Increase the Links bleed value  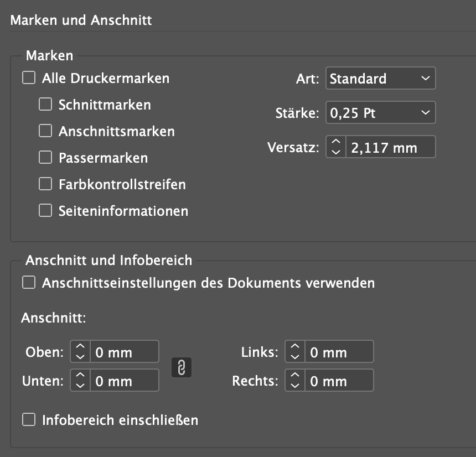coord(295,346)
